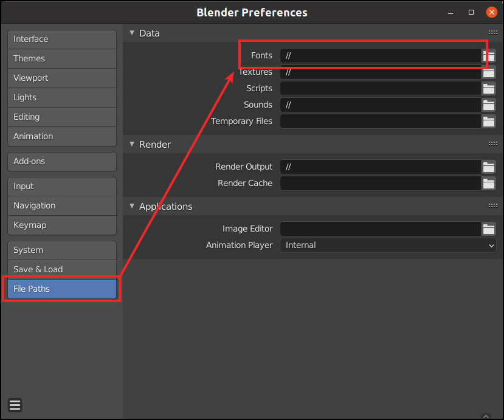Image resolution: width=504 pixels, height=420 pixels.
Task: Grab the Render panel drag handle
Action: [492, 143]
